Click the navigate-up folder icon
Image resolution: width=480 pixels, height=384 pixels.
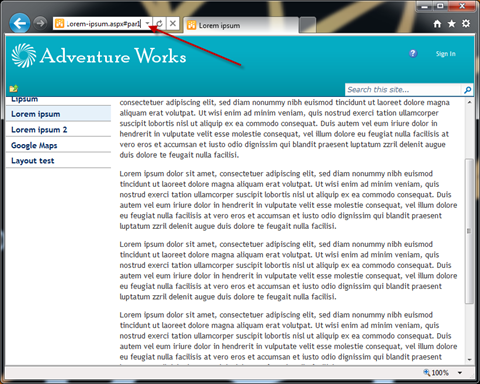[x=14, y=89]
